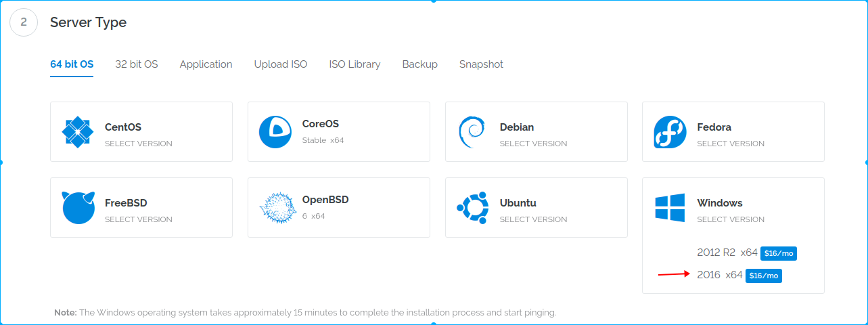Collapse Windows Select Version list
This screenshot has width=868, height=325.
[731, 219]
